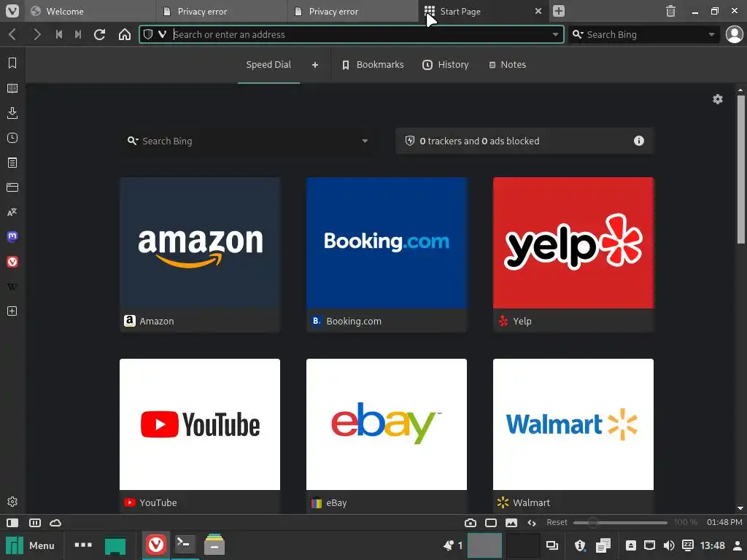The image size is (747, 560).
Task: Open start page search engine magnifier selector
Action: (x=133, y=141)
